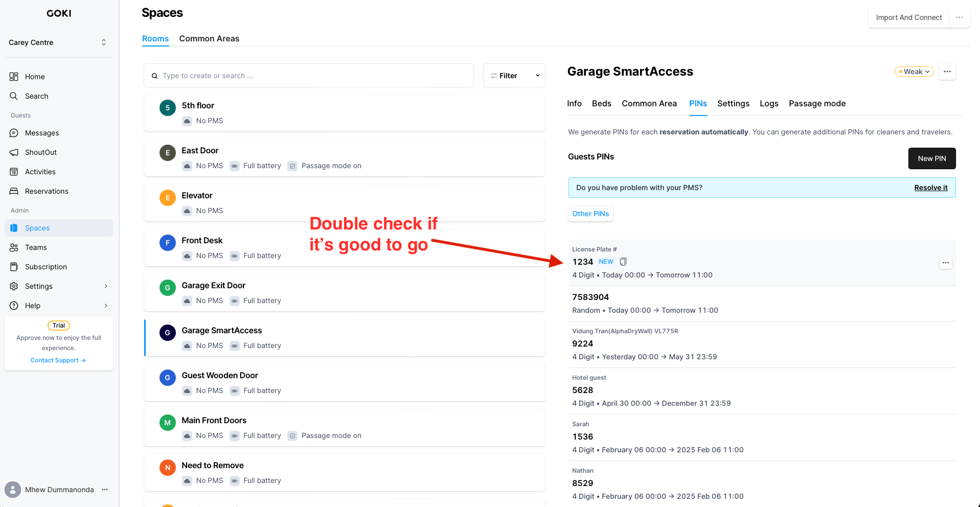Expand the Settings sidebar menu

pyautogui.click(x=59, y=286)
